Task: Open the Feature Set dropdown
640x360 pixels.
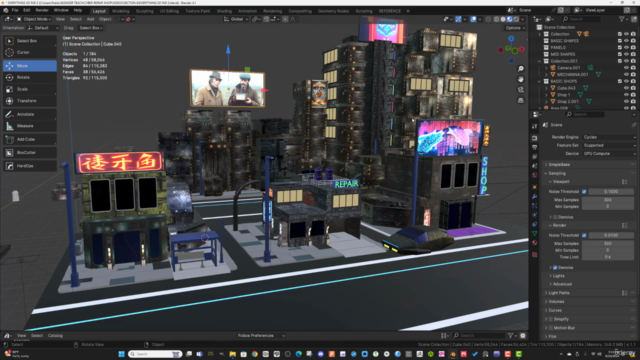Action: click(x=609, y=145)
